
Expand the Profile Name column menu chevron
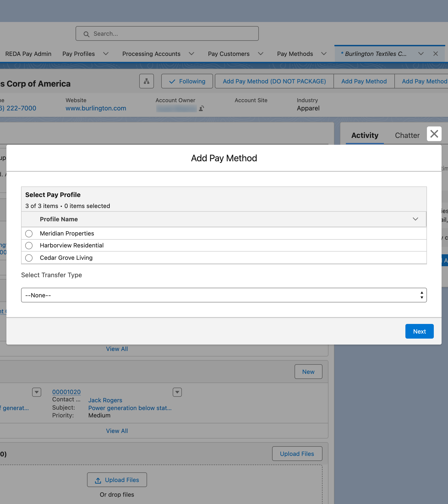[415, 219]
